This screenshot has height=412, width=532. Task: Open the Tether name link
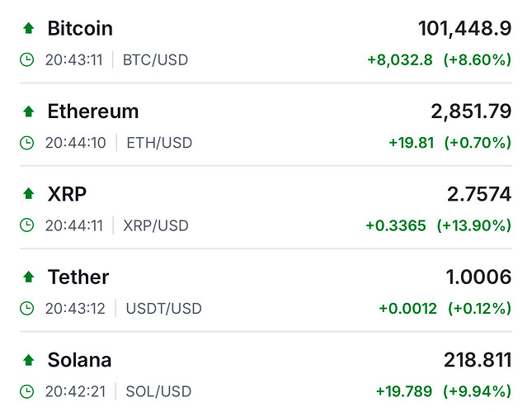(x=78, y=277)
